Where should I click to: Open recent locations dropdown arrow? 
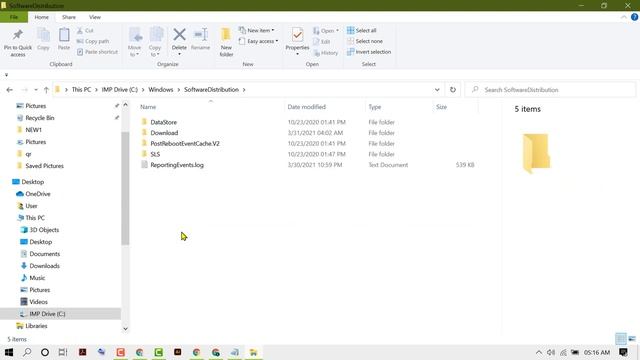pos(36,90)
